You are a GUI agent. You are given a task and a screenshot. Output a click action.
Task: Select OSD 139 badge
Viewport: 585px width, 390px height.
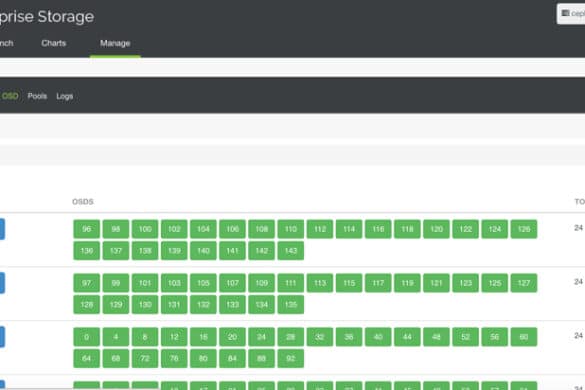click(x=174, y=251)
